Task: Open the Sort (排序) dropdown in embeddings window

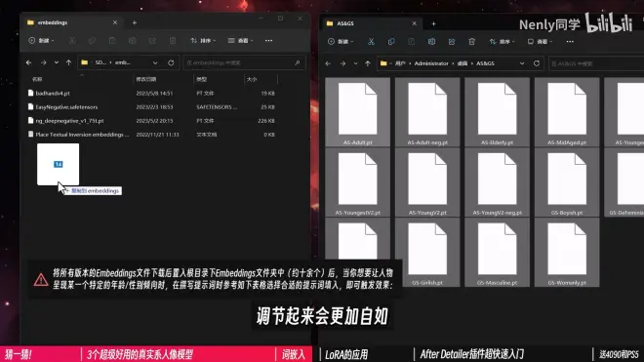Action: 203,41
